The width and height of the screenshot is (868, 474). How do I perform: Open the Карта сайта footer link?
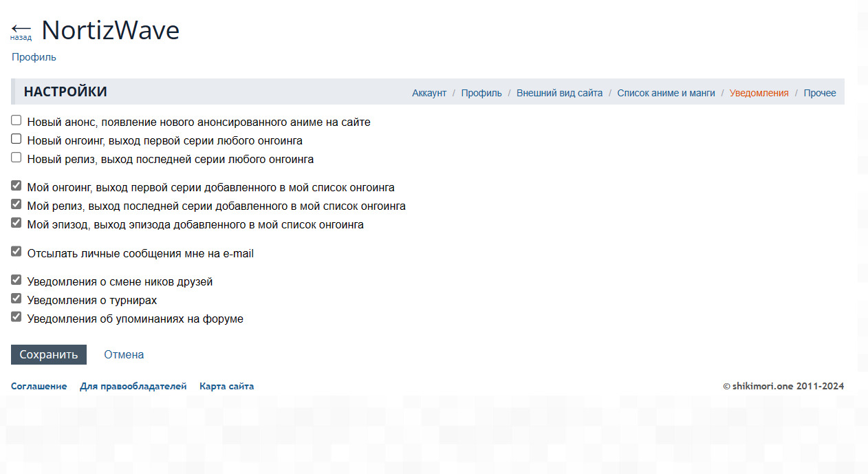(x=226, y=387)
